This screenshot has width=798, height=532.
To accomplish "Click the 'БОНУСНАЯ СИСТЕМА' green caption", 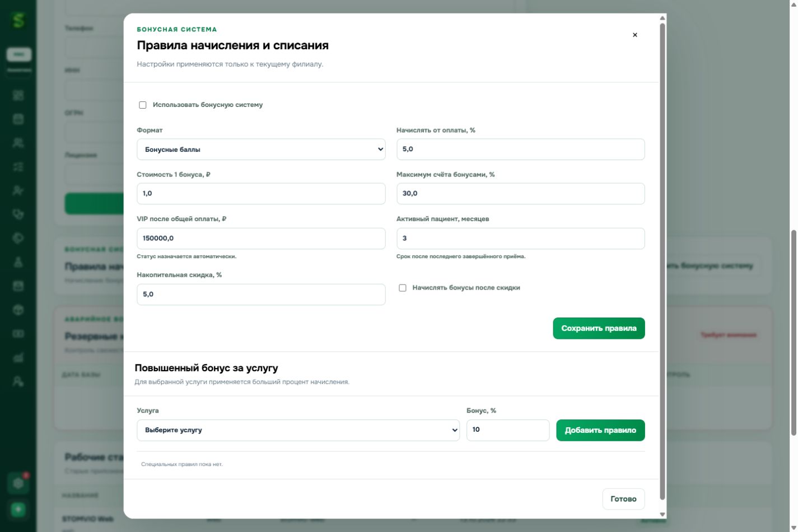I will click(x=177, y=30).
